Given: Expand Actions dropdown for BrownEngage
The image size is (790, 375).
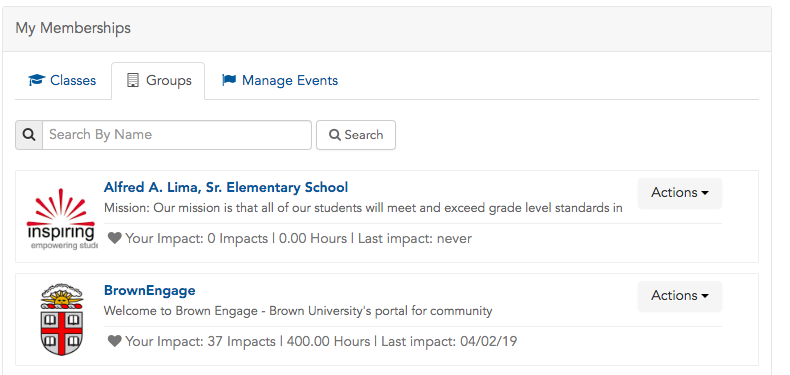Looking at the screenshot, I should click(680, 296).
